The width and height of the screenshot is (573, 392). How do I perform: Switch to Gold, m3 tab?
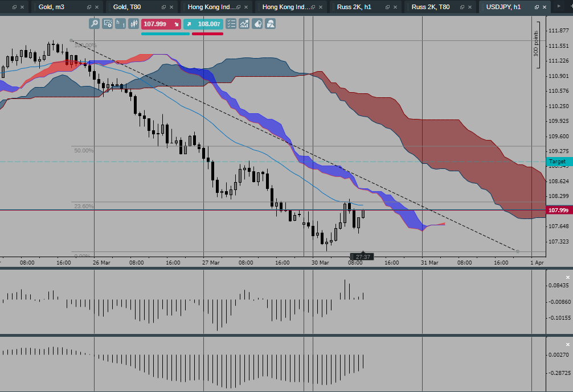(x=51, y=7)
